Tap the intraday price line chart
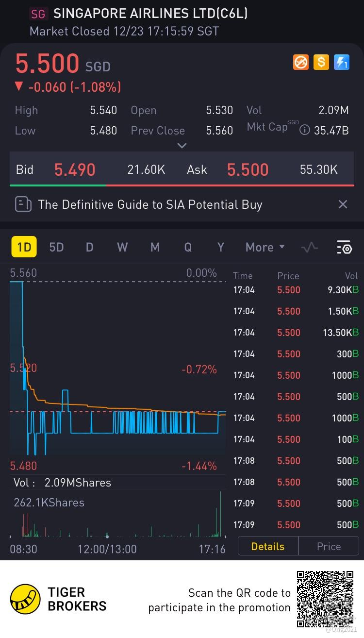The image size is (364, 638). pyautogui.click(x=118, y=369)
